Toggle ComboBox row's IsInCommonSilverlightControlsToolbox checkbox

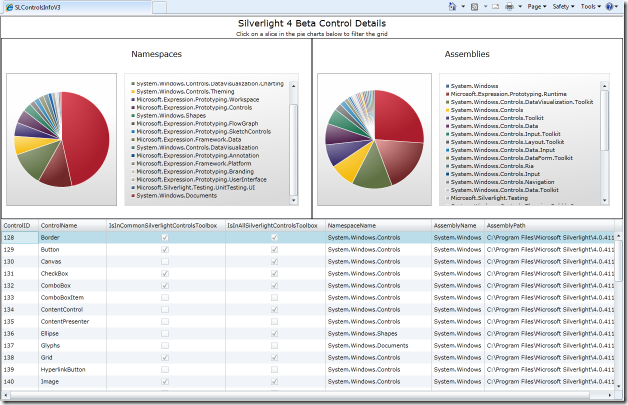(165, 286)
